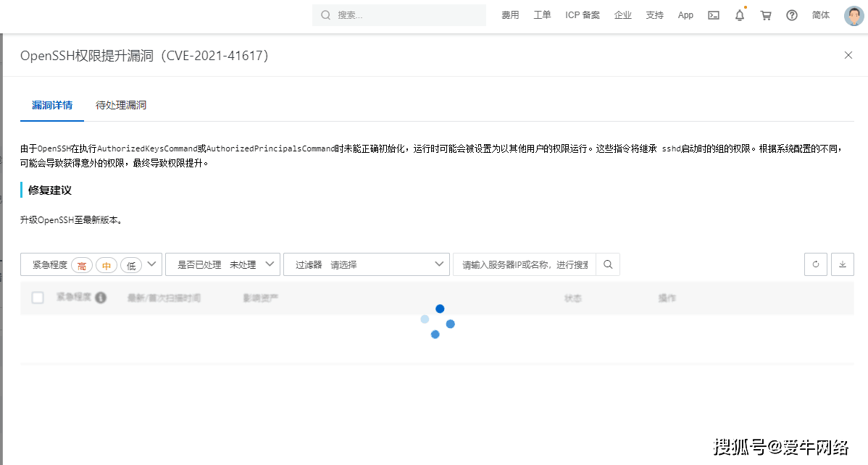Viewport: 868px width, 465px height.
Task: Expand the 紧急程度 dropdown arrow
Action: 151,264
